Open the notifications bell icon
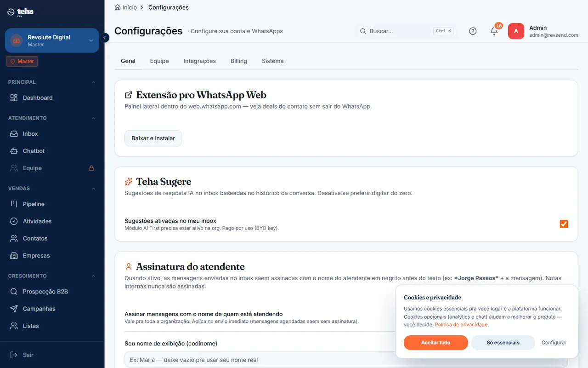The width and height of the screenshot is (588, 368). (494, 31)
